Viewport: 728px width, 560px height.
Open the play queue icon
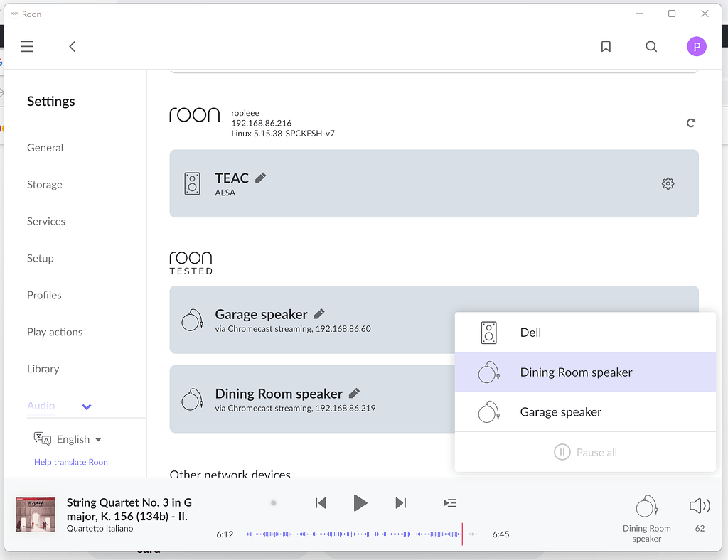coord(450,502)
